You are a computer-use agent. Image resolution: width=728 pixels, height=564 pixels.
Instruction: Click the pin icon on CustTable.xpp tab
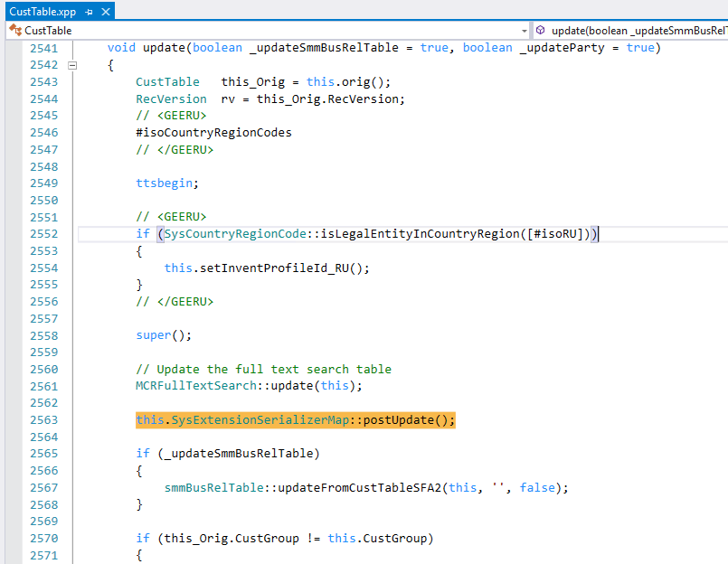point(88,12)
